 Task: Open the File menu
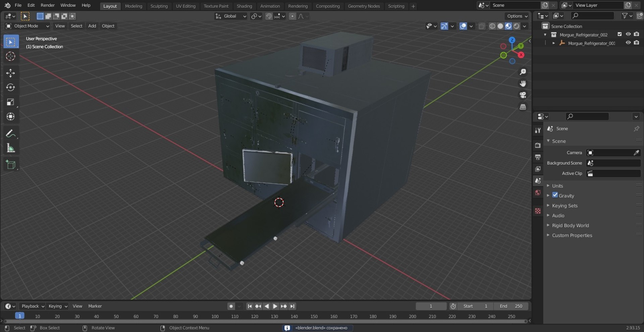[x=18, y=5]
